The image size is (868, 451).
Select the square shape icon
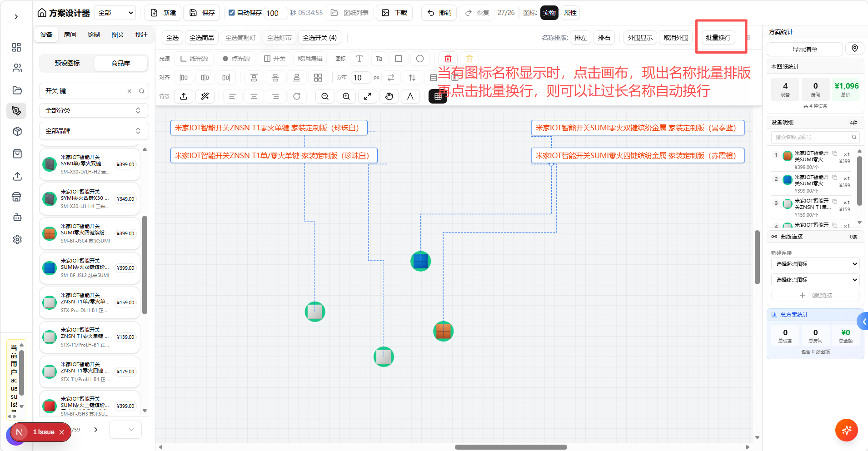click(399, 59)
